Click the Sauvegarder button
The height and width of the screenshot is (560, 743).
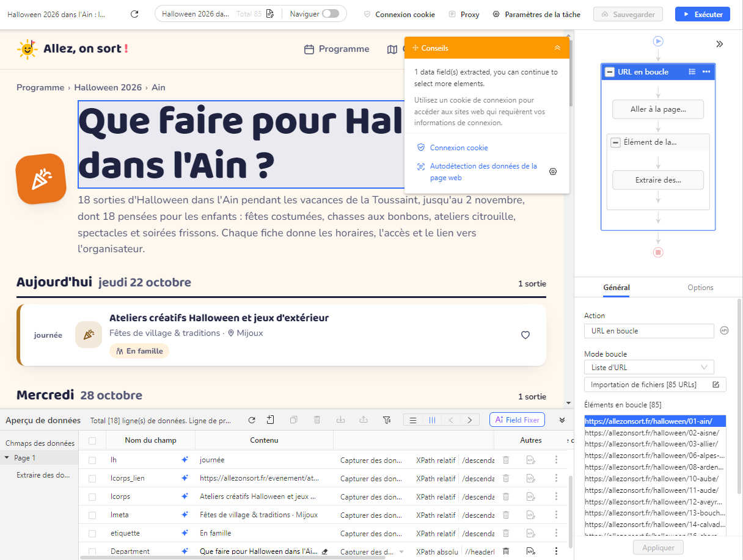tap(628, 14)
